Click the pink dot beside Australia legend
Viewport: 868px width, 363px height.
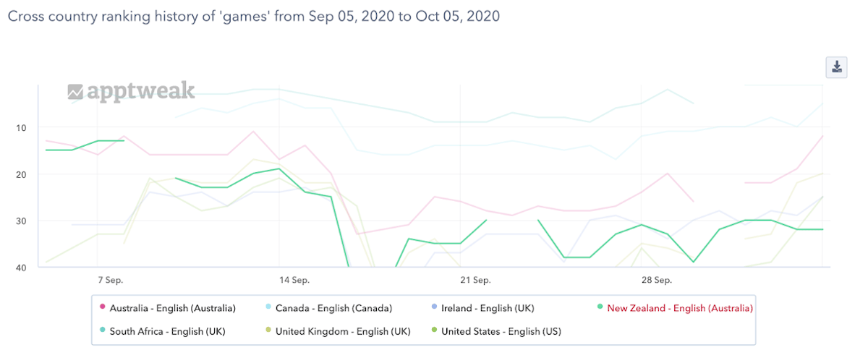pos(102,308)
